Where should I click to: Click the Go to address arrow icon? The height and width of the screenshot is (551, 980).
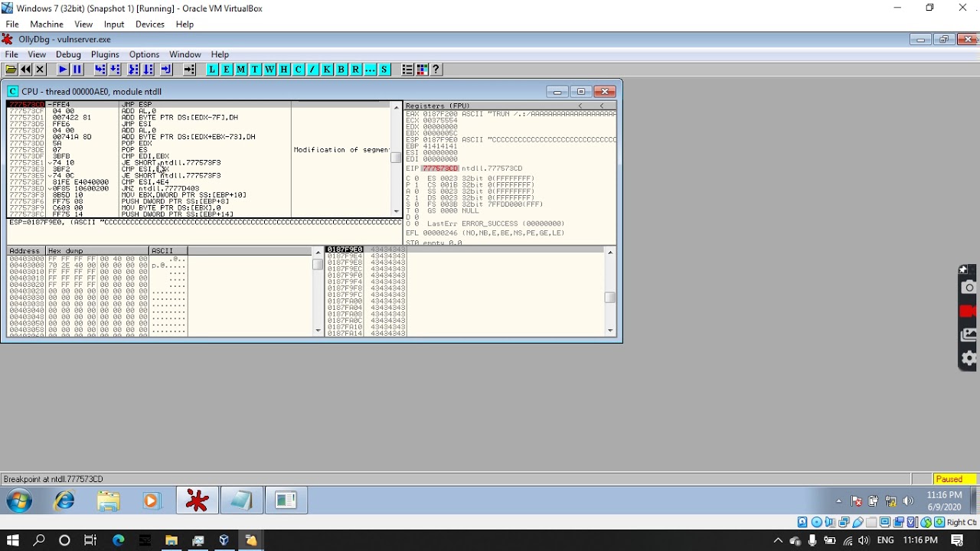[x=189, y=70]
